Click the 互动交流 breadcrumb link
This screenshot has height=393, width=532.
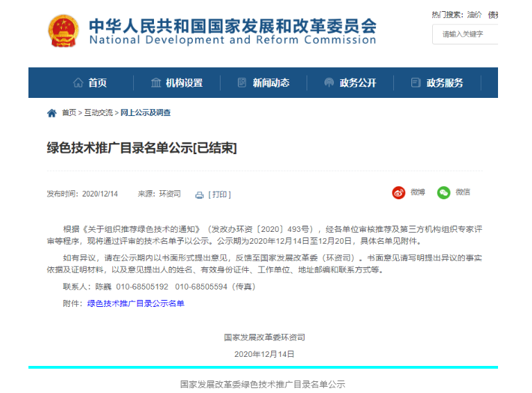click(x=98, y=112)
